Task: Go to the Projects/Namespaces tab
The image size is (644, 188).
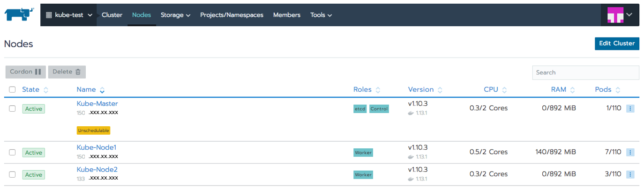Action: 232,15
